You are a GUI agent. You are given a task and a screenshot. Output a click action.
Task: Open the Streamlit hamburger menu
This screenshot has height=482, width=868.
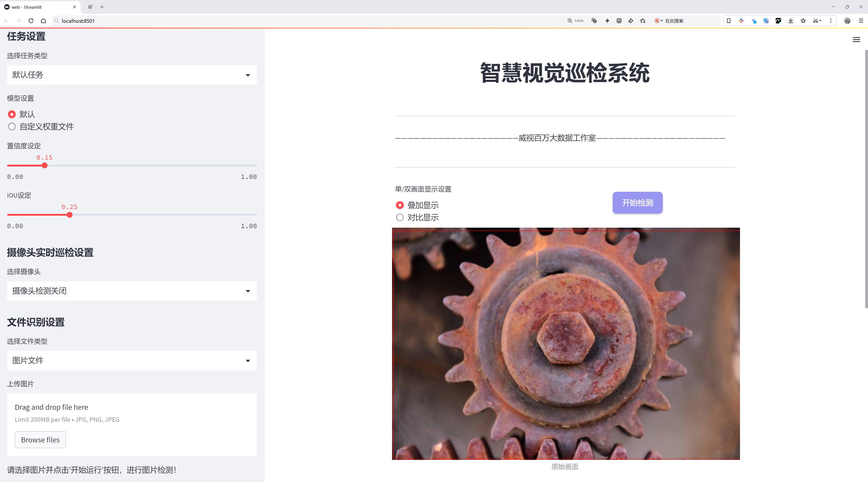[856, 40]
